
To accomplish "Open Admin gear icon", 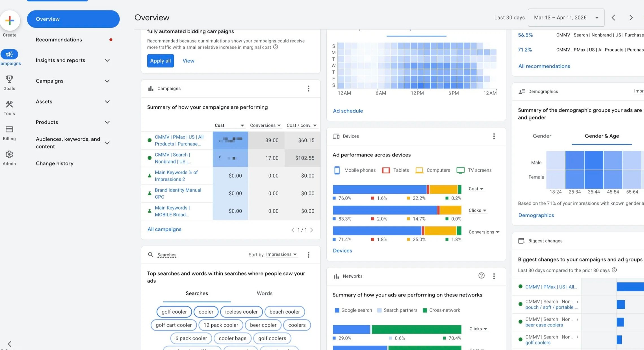I will click(x=9, y=154).
